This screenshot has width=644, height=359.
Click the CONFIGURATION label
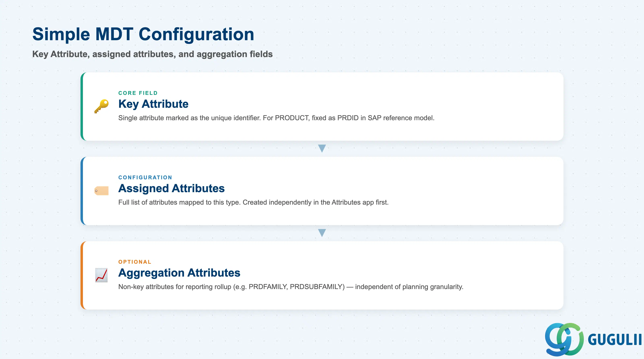pos(145,177)
